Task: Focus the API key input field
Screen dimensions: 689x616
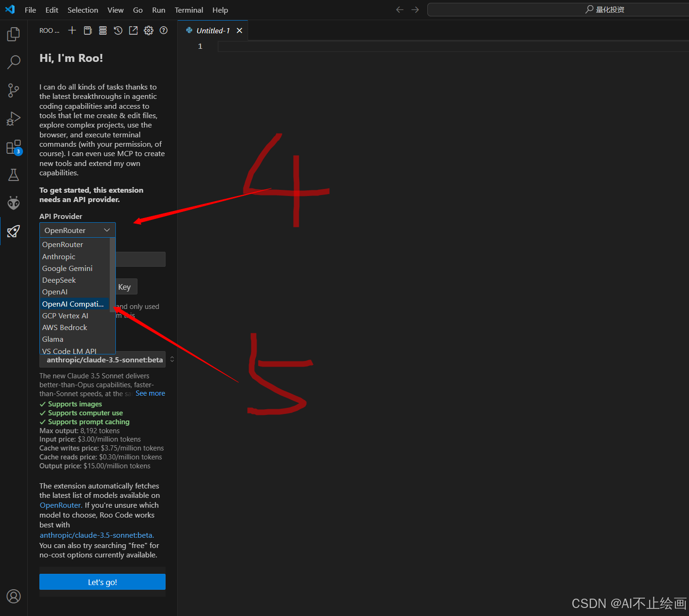Action: pyautogui.click(x=141, y=259)
